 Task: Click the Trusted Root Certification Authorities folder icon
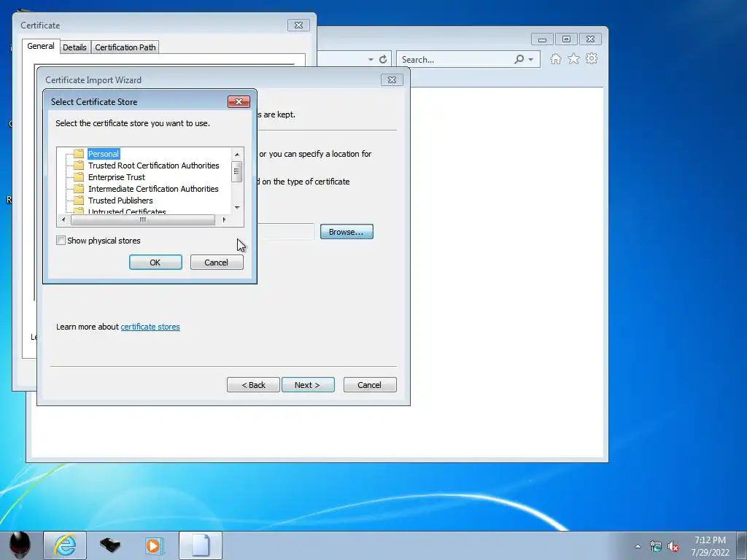[79, 166]
